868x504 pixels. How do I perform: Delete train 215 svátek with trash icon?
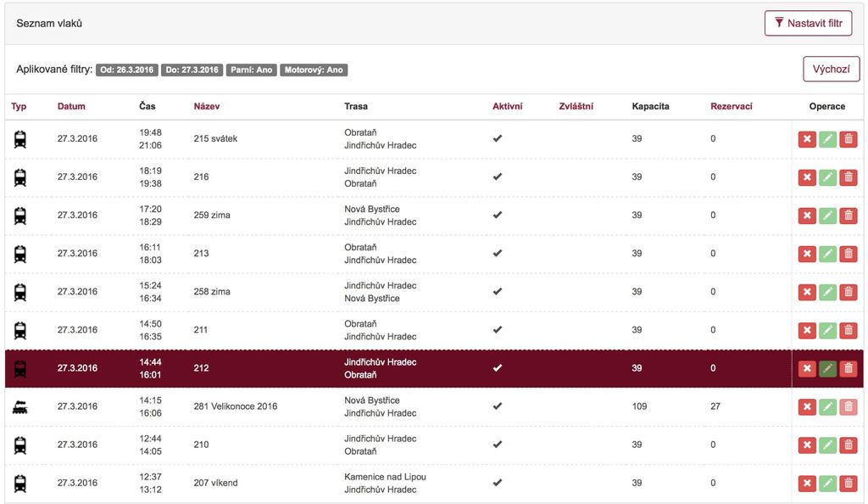click(848, 139)
